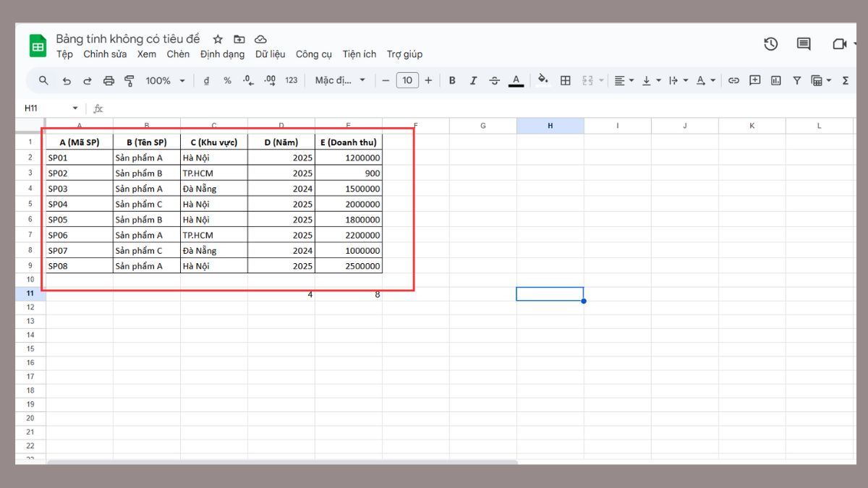Toggle strikethrough formatting
Image resolution: width=868 pixels, height=488 pixels.
pyautogui.click(x=494, y=80)
